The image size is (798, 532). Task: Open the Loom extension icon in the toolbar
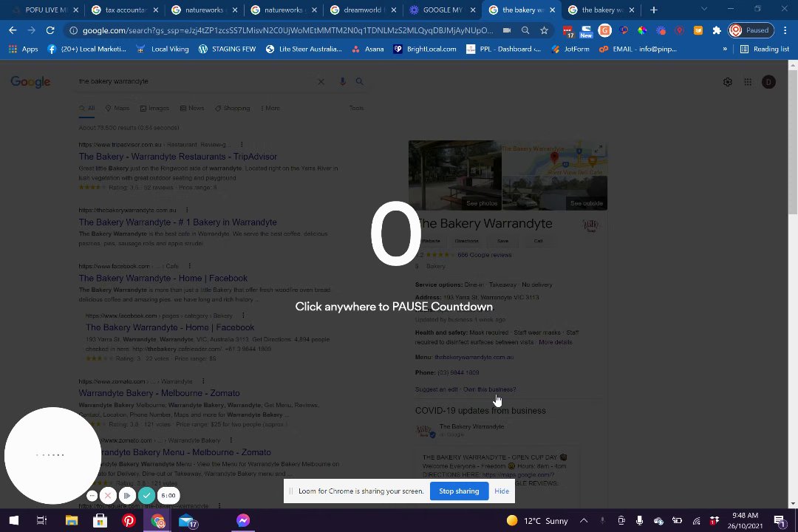click(661, 30)
